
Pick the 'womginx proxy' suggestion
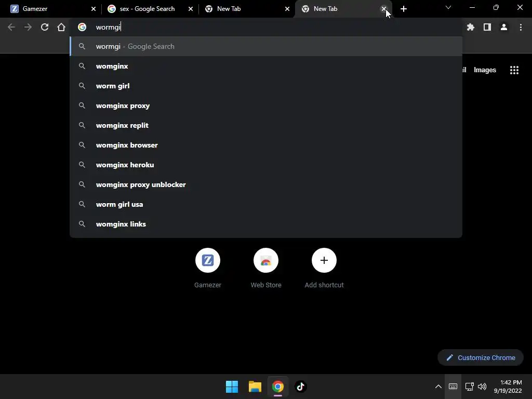click(x=266, y=105)
